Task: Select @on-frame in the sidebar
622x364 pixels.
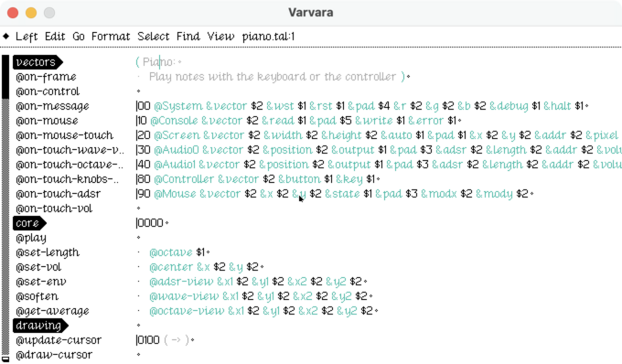Action: pos(46,77)
